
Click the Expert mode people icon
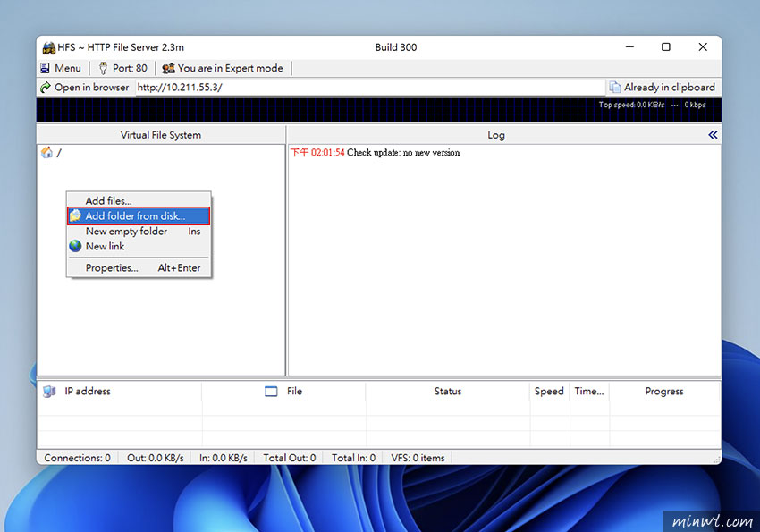168,68
